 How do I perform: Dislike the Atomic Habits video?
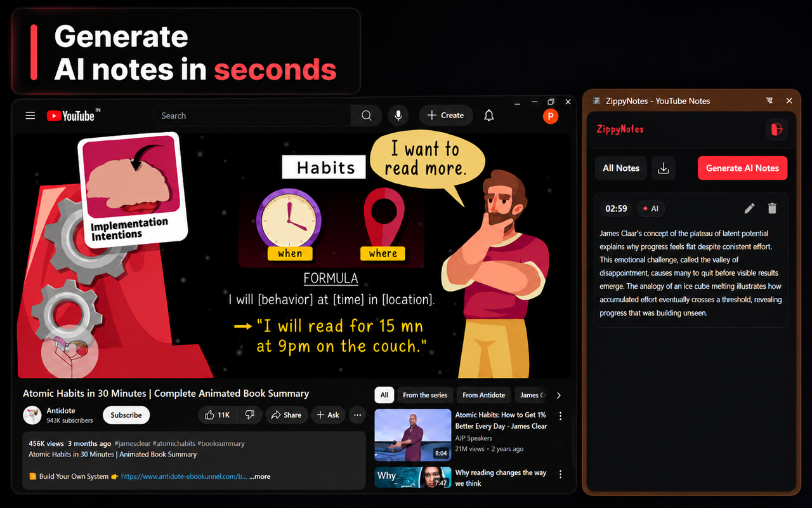(250, 415)
